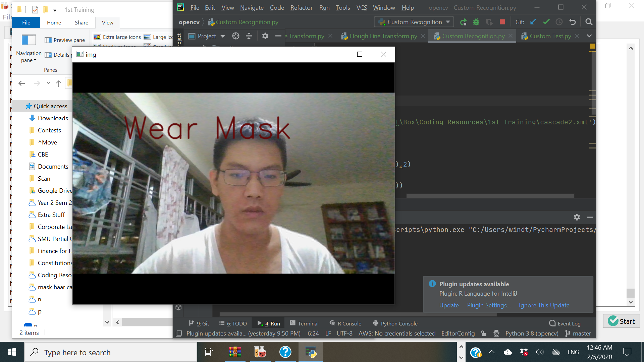
Task: Click the language ENG indicator in tray
Action: coord(573,352)
